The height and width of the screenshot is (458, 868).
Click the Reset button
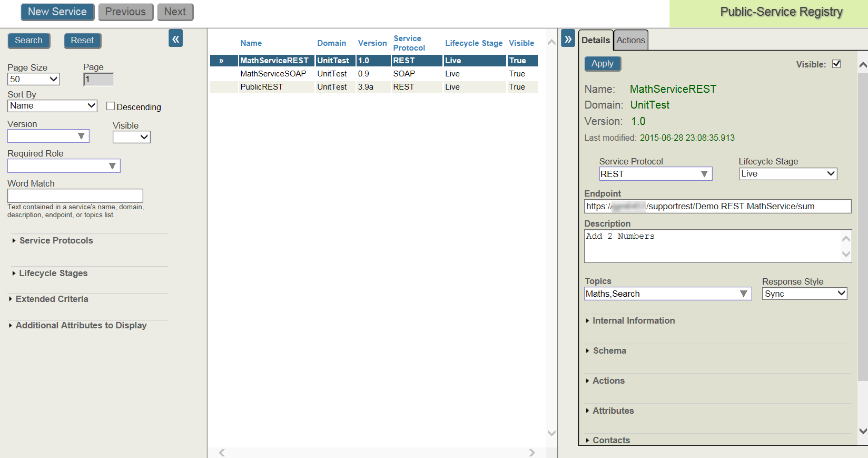(82, 41)
